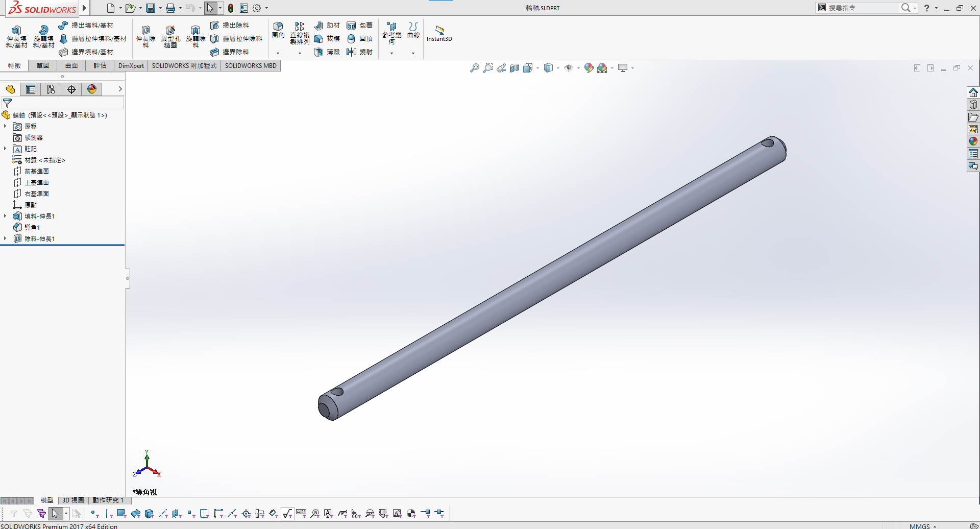
Task: Select the 導角1 chamfer feature
Action: point(27,228)
